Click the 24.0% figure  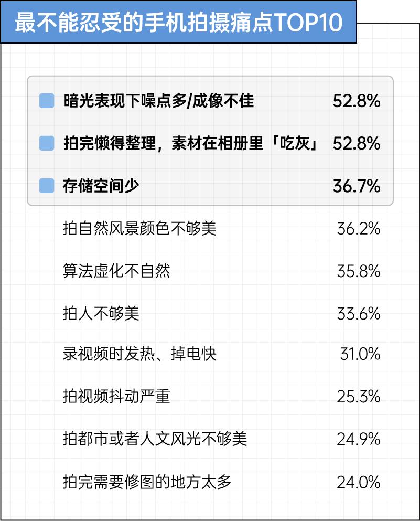coord(359,482)
